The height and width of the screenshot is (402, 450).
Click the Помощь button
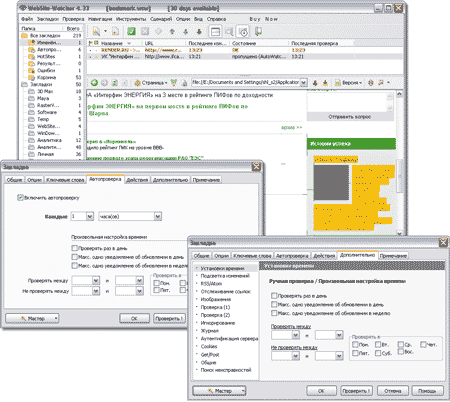coord(427,391)
